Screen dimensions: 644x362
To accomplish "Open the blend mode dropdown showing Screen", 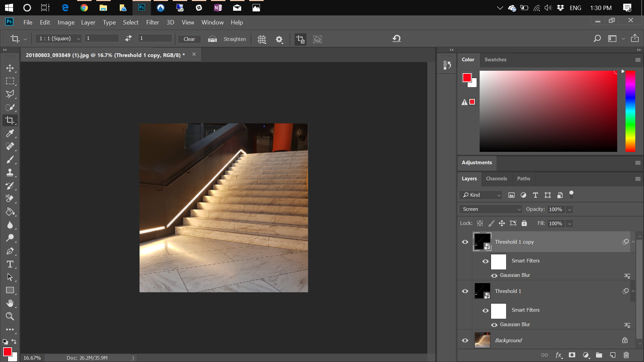I will pyautogui.click(x=490, y=209).
